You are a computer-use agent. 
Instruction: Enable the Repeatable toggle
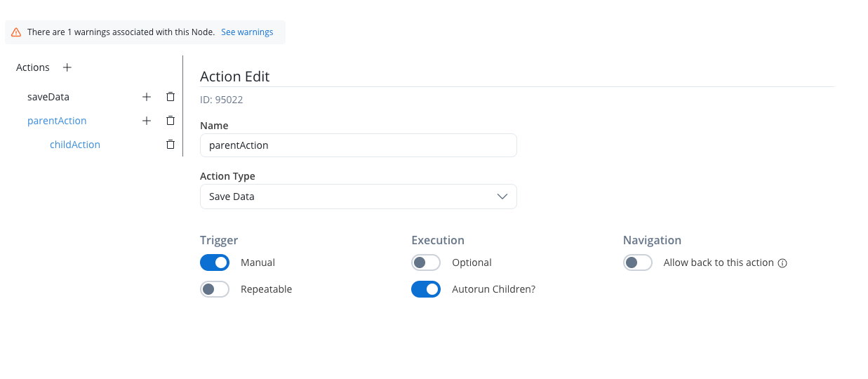215,289
